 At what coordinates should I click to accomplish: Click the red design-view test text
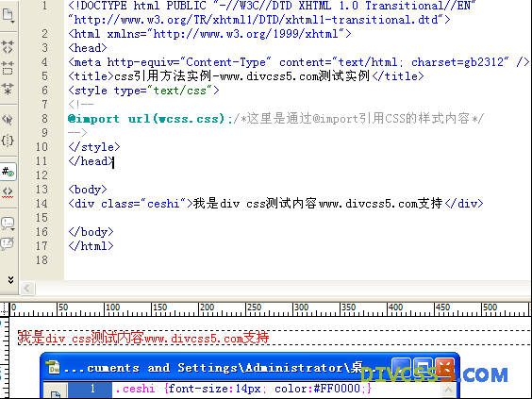143,338
